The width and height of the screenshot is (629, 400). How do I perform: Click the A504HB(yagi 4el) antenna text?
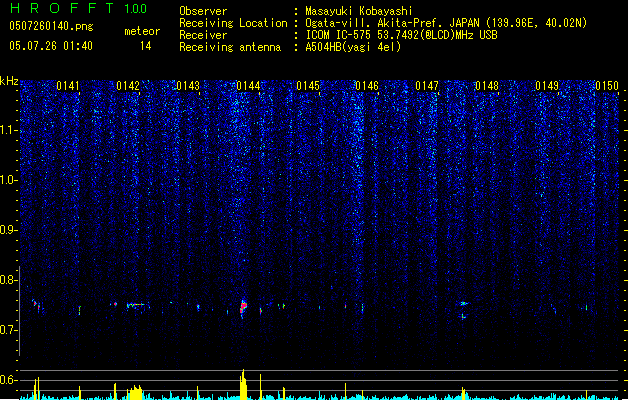[x=353, y=47]
